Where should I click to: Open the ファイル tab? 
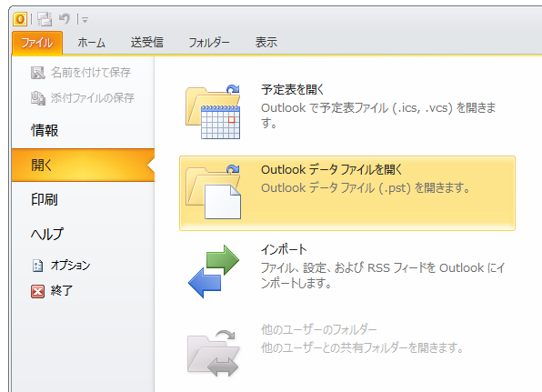pyautogui.click(x=37, y=43)
